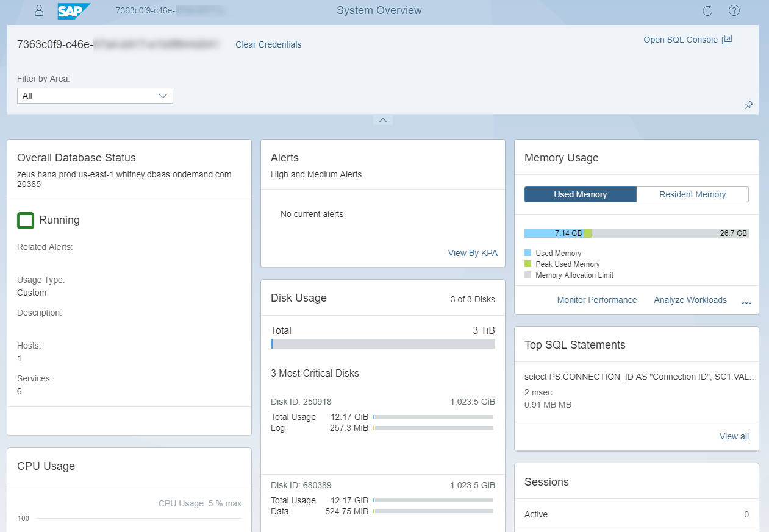Click the Disk 250918 Log usage bar
769x532 pixels.
click(x=433, y=428)
